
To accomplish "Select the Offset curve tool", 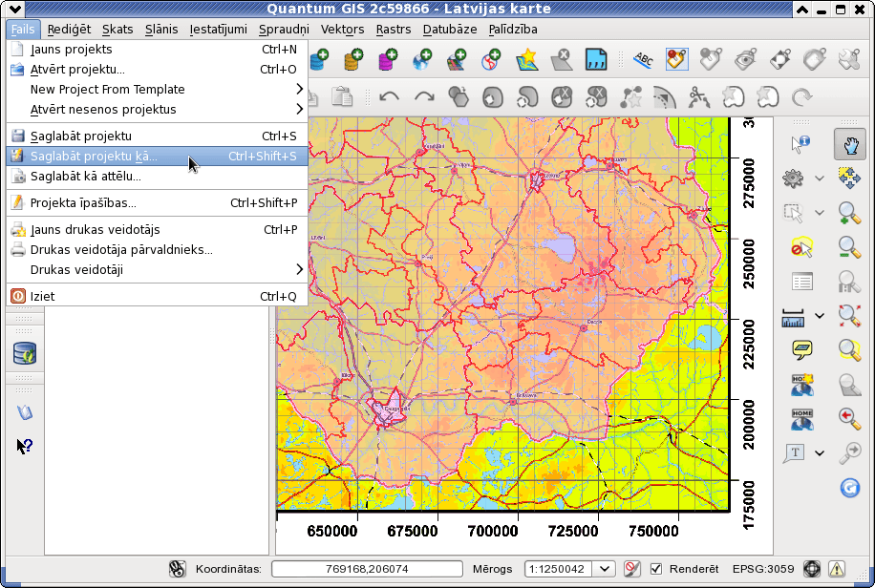I will [664, 97].
